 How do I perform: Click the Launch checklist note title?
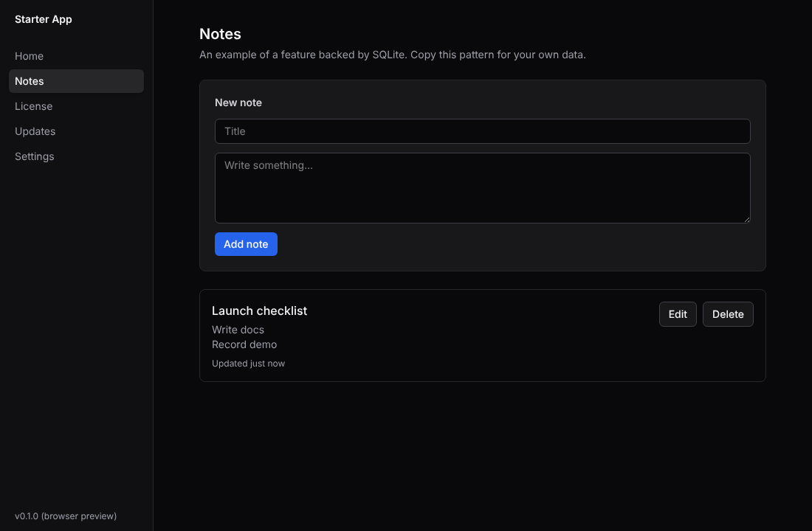coord(259,310)
